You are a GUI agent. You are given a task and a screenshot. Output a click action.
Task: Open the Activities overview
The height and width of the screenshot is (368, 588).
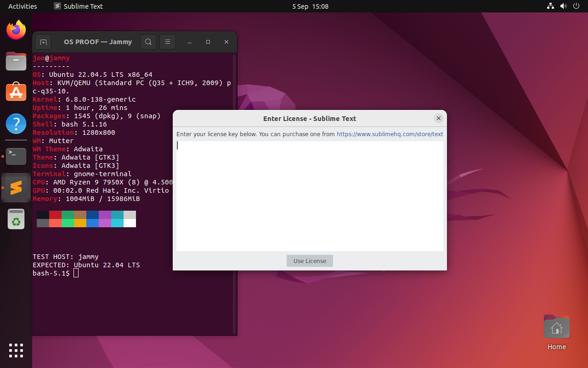pyautogui.click(x=23, y=6)
